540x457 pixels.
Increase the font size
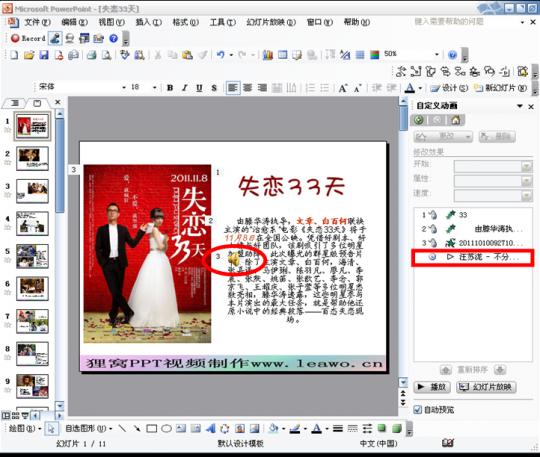342,88
